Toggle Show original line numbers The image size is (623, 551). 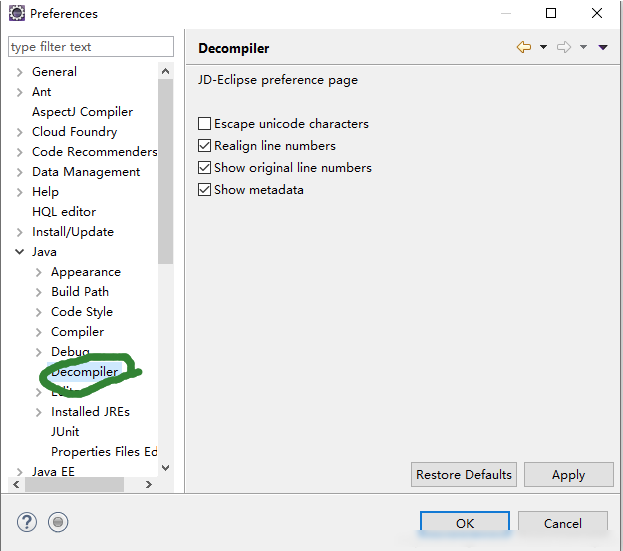pyautogui.click(x=205, y=168)
